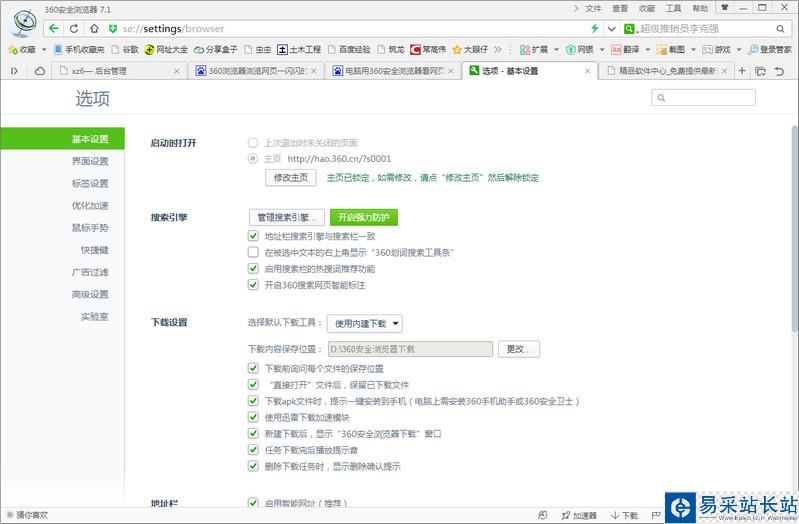Viewport: 799px width, 524px height.
Task: Switch to the xz6— 后台管理 tab
Action: 117,71
